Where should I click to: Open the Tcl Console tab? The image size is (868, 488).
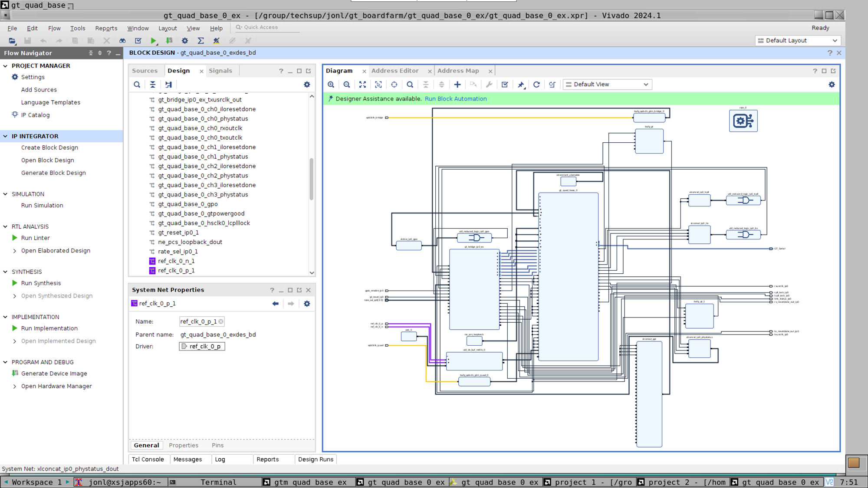(148, 459)
